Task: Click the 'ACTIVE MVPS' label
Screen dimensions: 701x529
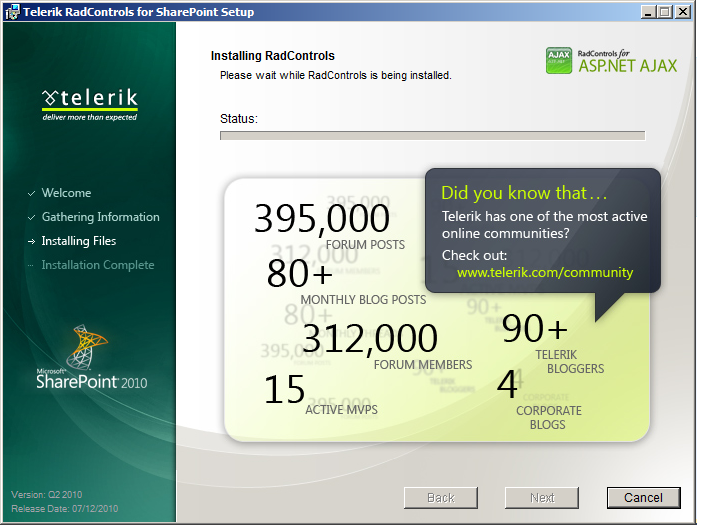Action: tap(341, 410)
